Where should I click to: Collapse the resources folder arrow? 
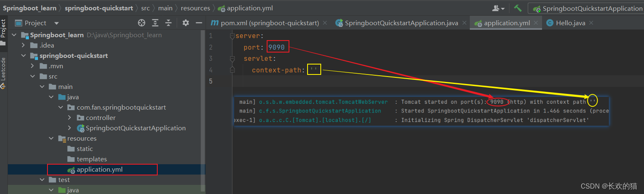[51, 139]
